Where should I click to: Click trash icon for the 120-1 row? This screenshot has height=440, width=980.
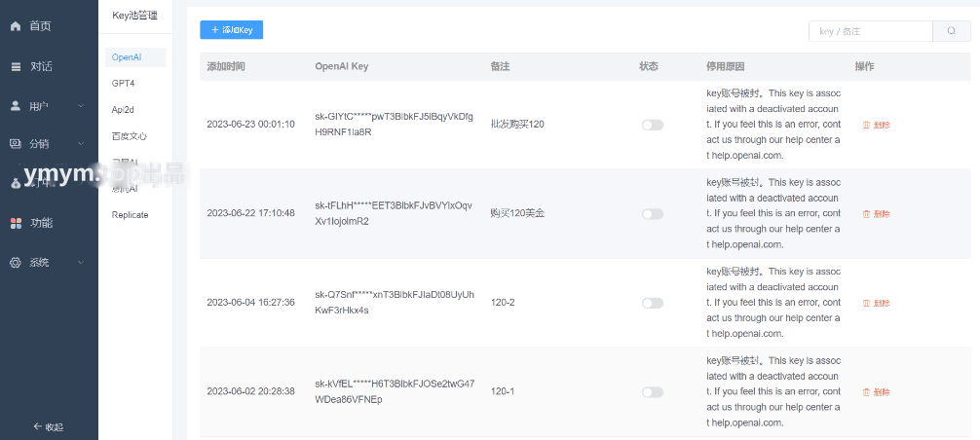click(x=866, y=392)
